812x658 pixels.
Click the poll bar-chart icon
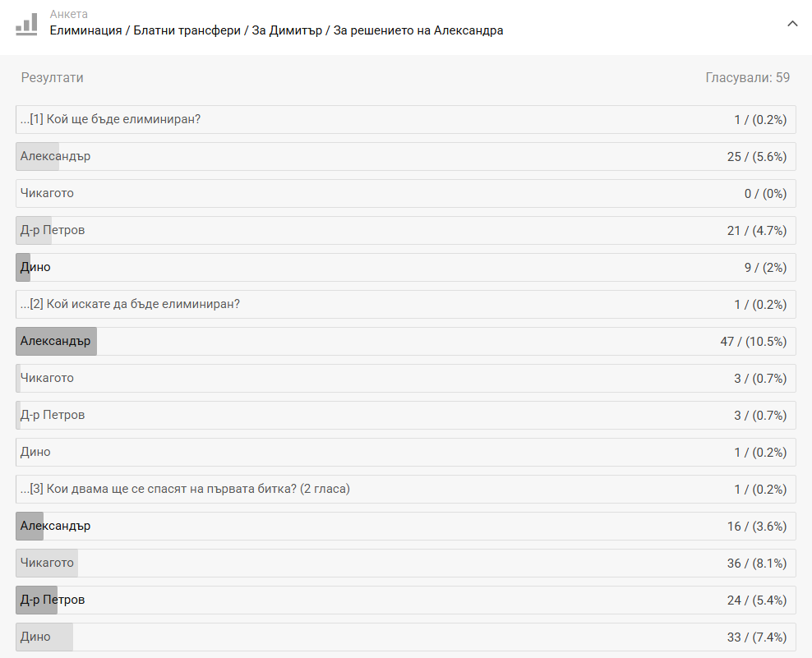tap(26, 24)
